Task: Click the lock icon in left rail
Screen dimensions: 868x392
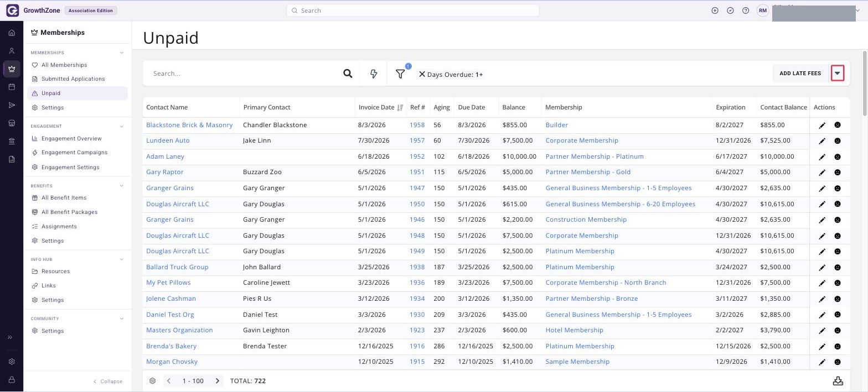Action: click(x=12, y=380)
